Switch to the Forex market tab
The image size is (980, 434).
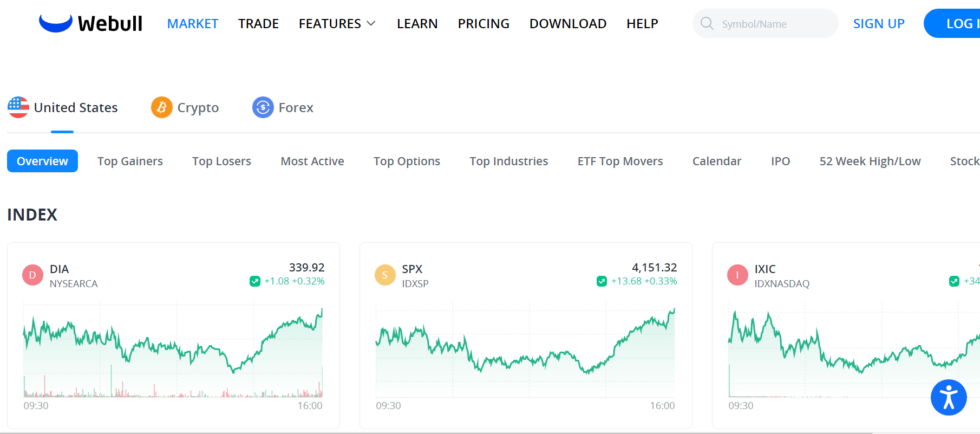coord(283,107)
